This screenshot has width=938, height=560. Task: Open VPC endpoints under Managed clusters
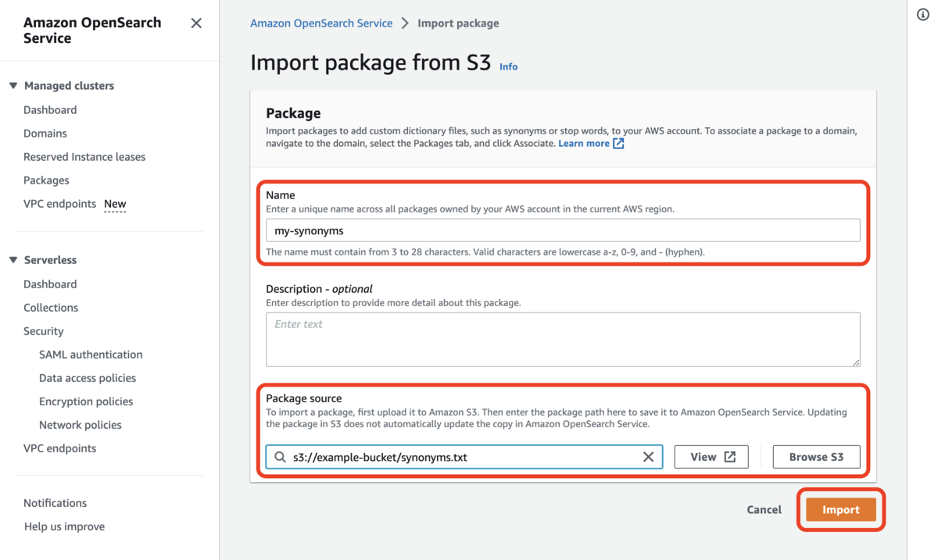[x=60, y=204]
